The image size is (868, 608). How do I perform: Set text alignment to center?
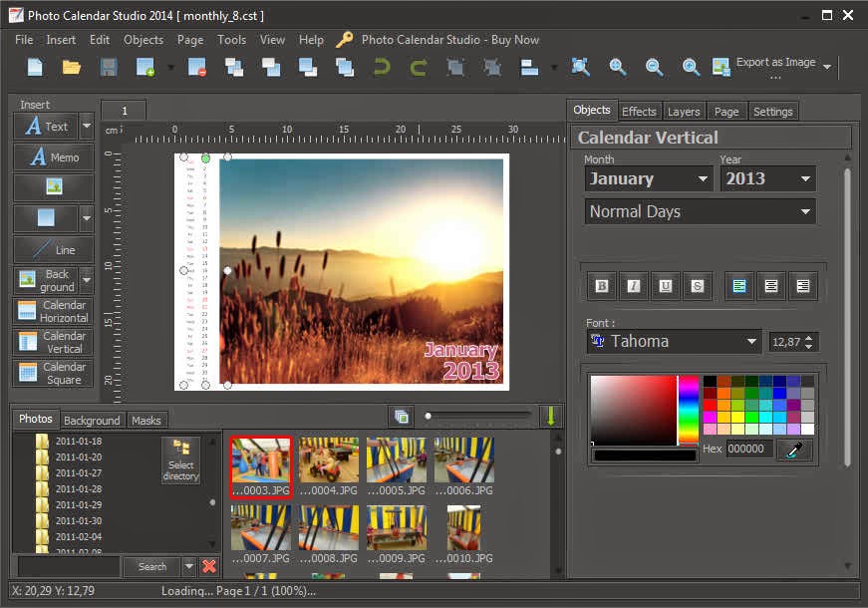pyautogui.click(x=771, y=286)
